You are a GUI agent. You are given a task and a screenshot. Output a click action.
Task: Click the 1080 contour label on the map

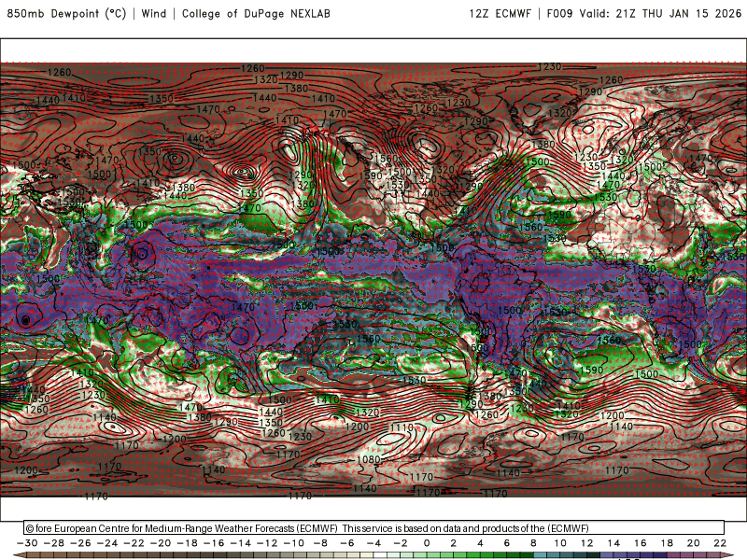(x=368, y=459)
